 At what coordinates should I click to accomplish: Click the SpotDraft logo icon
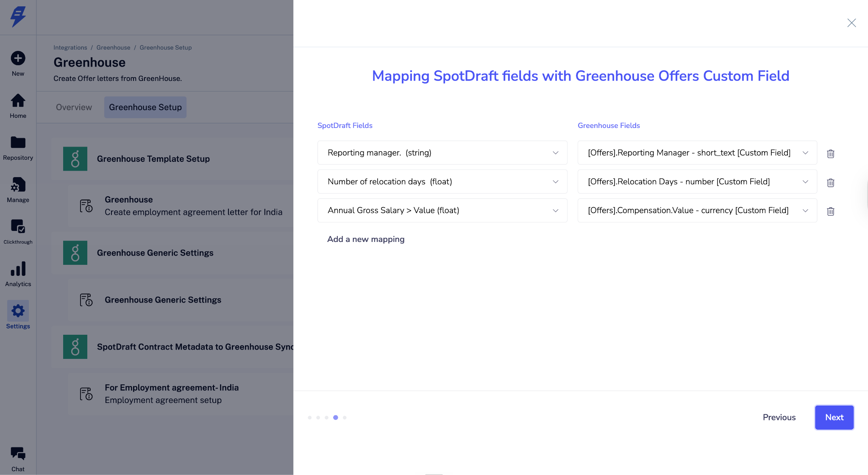18,17
